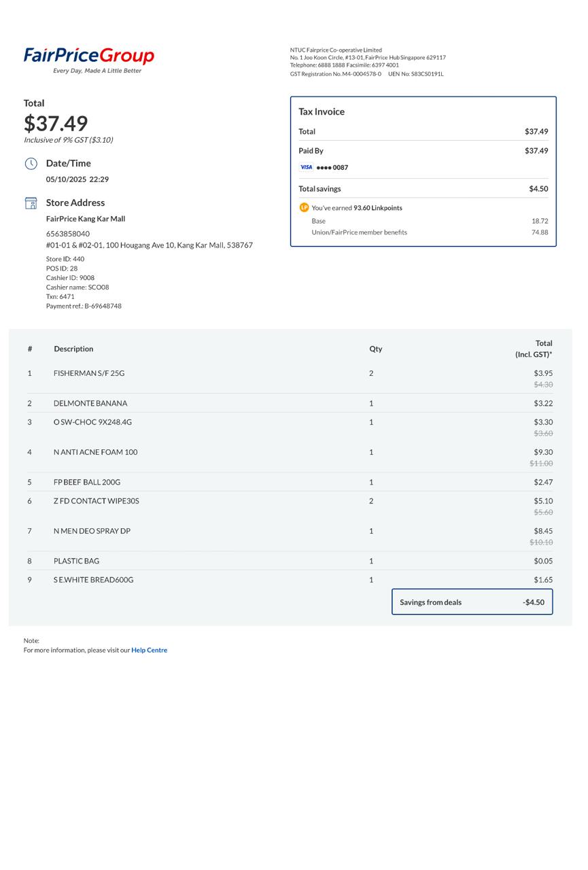The image size is (588, 870).
Task: Click 'You've earned 93.60 Linkpoints' text
Action: pos(357,208)
